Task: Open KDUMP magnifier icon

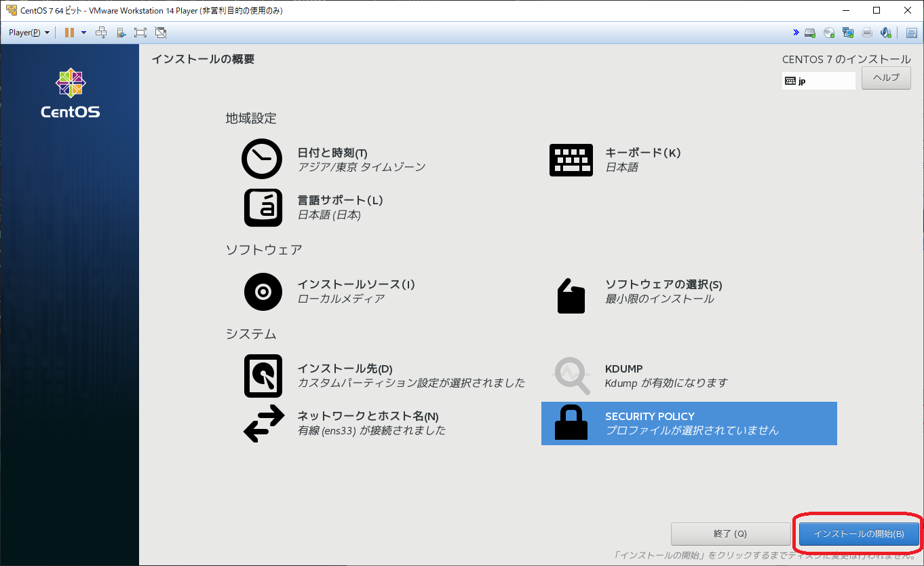Action: (571, 375)
